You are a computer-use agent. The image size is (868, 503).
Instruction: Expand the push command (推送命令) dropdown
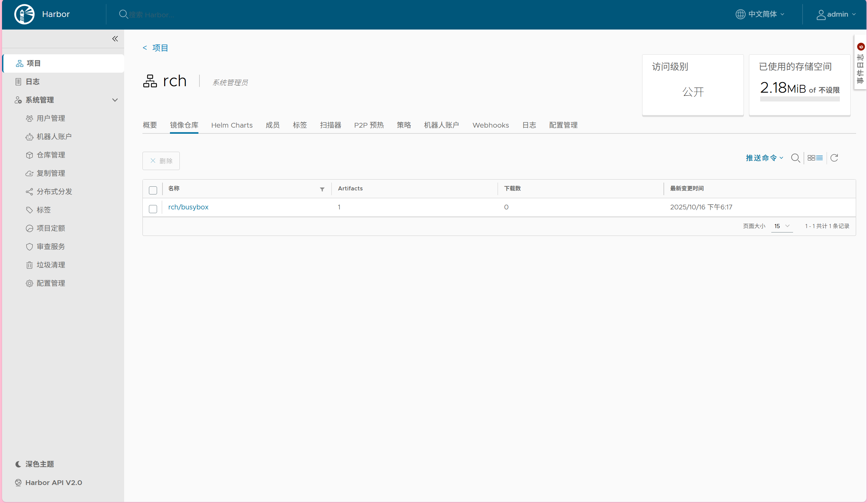[x=764, y=158]
